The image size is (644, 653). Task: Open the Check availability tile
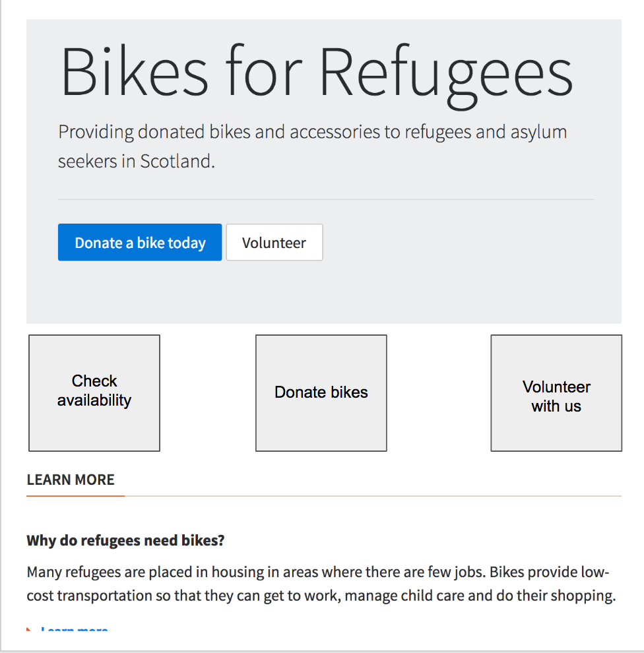pos(94,392)
